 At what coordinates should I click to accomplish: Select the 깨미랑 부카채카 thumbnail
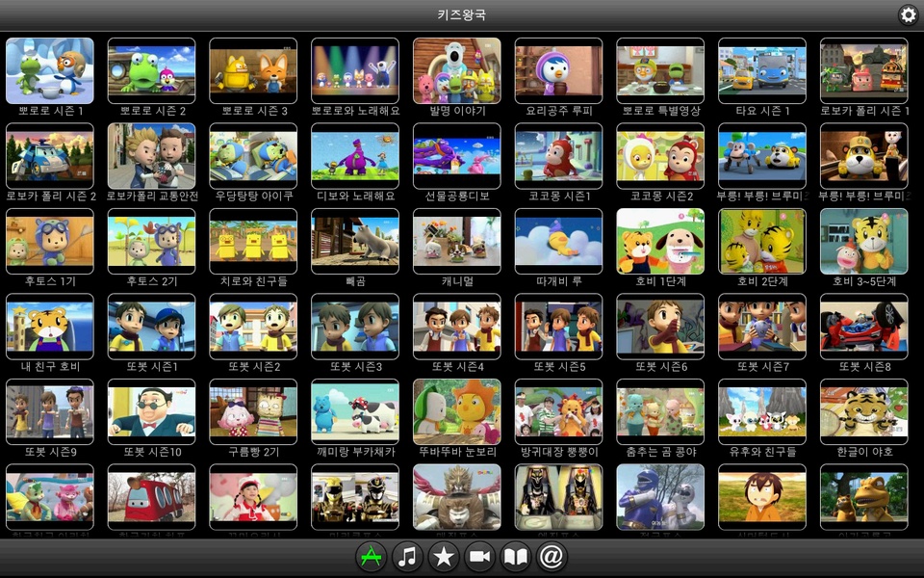355,411
